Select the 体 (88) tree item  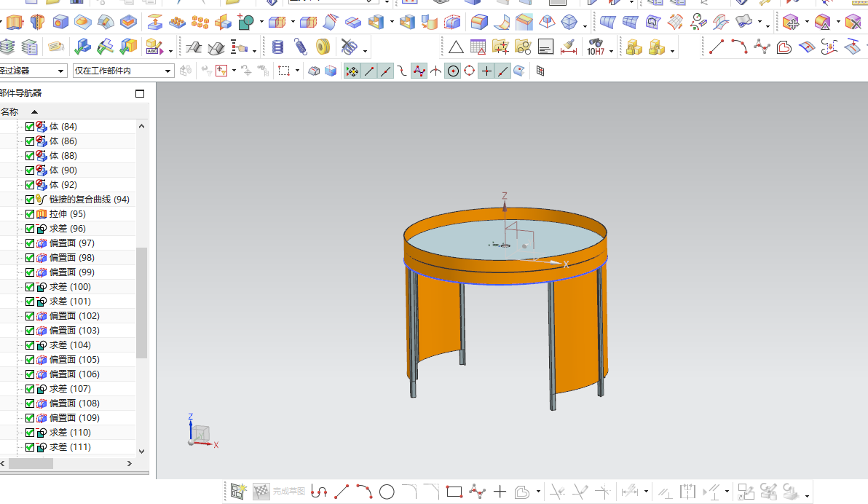tap(63, 156)
